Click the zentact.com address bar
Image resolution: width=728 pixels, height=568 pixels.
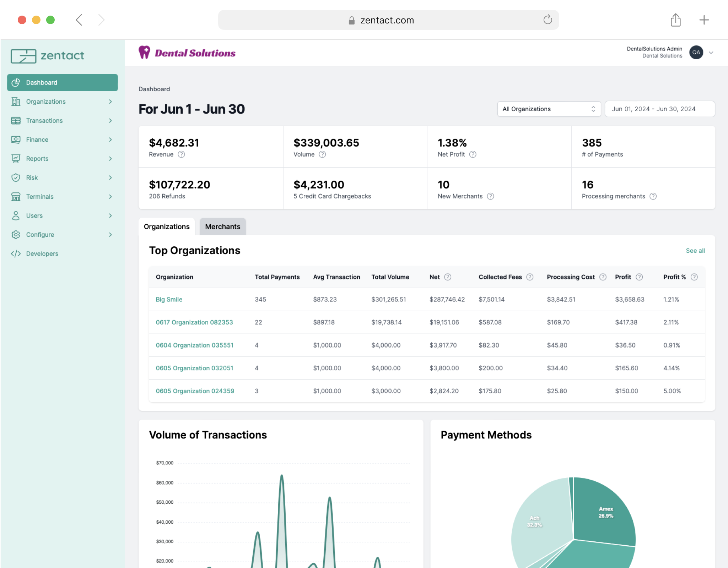(388, 20)
